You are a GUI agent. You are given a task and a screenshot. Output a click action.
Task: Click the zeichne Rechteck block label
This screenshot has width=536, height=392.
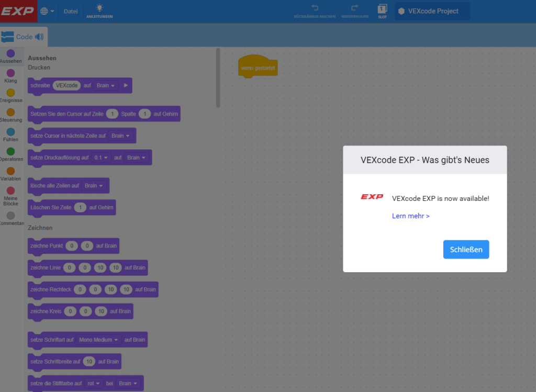pos(51,289)
